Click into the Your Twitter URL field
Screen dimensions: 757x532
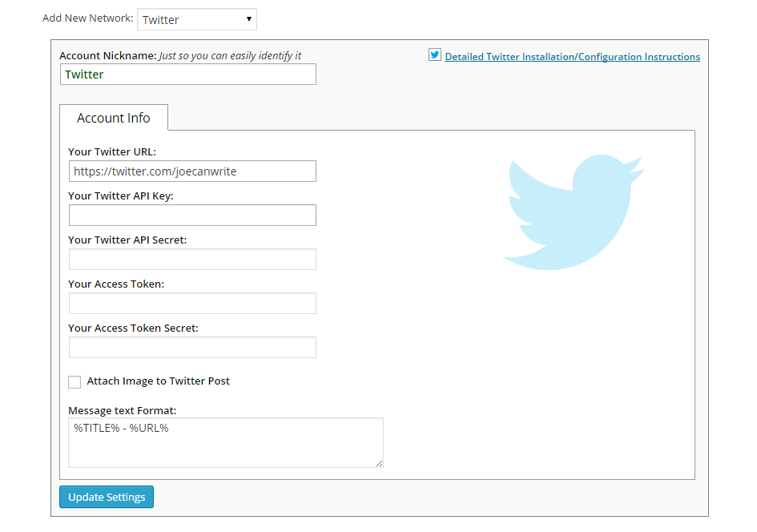pyautogui.click(x=192, y=171)
